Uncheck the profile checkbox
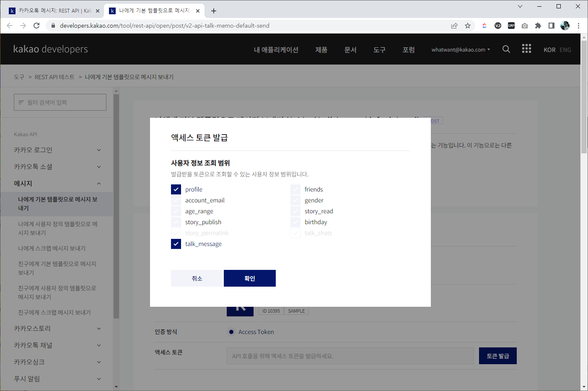 click(x=176, y=189)
